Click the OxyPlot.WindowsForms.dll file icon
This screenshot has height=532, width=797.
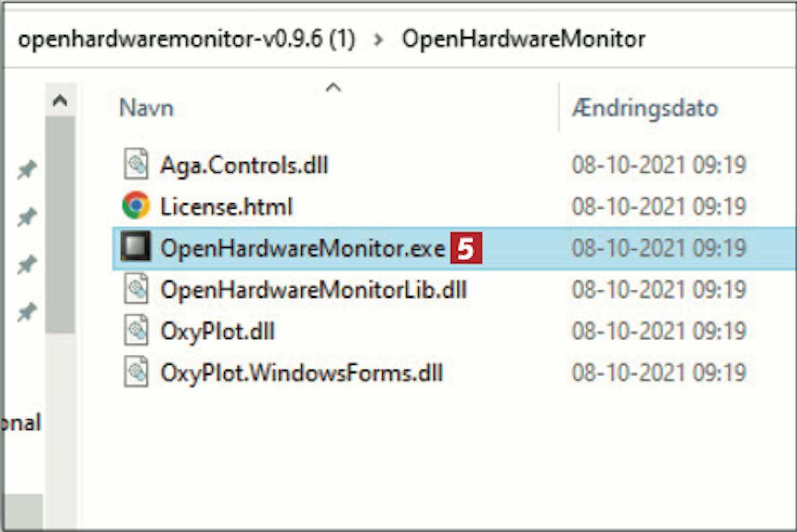pyautogui.click(x=136, y=372)
